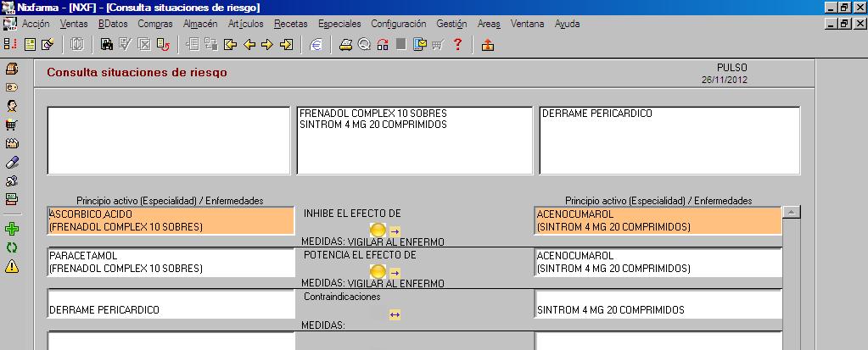Click the Nixfarma app icon in menu bar

9,24
